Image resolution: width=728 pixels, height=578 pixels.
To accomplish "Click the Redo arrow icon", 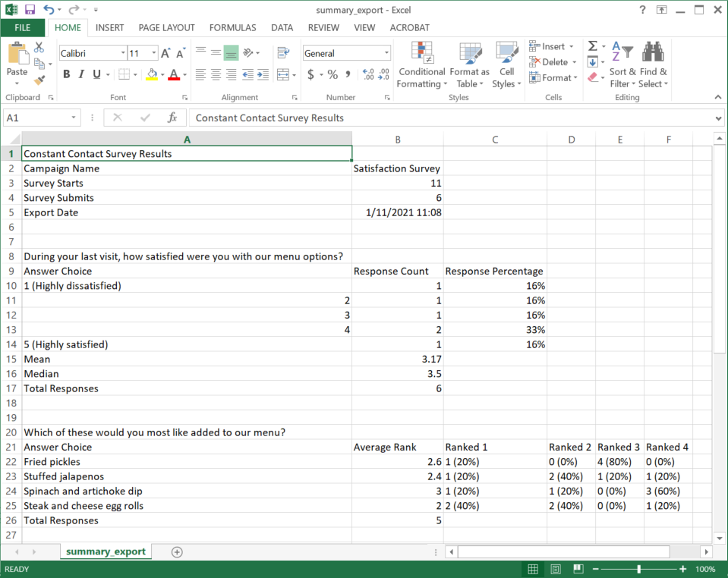I will click(73, 9).
